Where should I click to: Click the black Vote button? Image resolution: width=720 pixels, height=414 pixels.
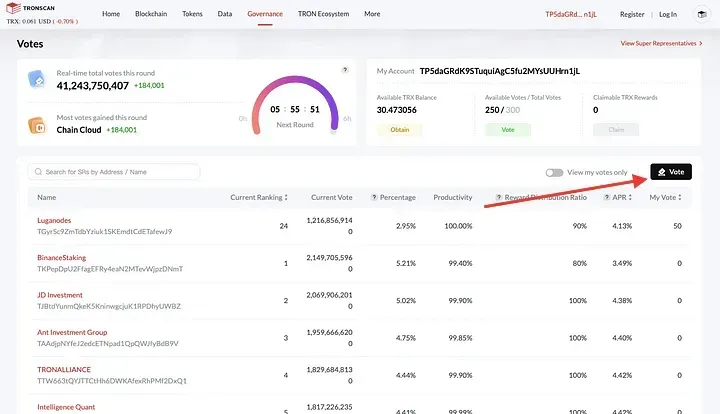[671, 172]
